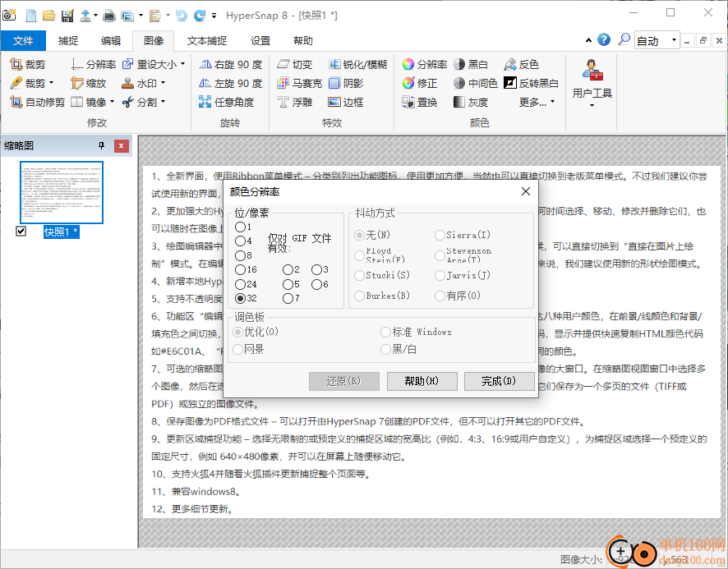Expand the 水印 watermark dropdown arrow
This screenshot has height=569, width=728.
163,83
